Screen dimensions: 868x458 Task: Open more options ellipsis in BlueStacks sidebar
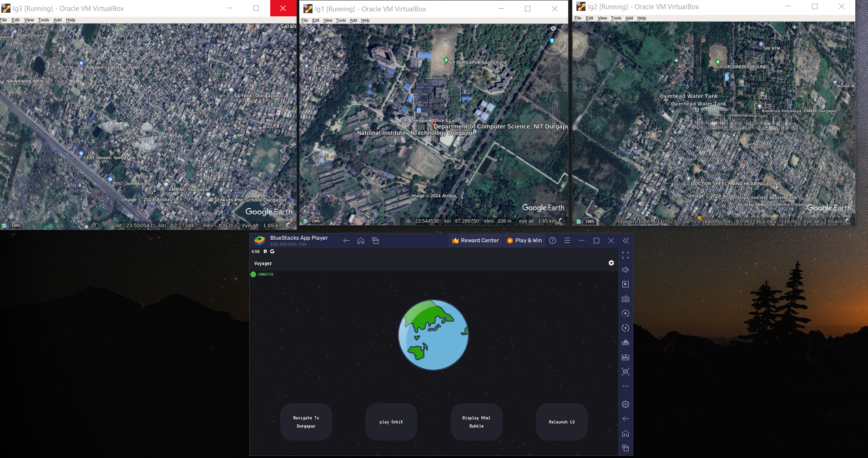626,386
